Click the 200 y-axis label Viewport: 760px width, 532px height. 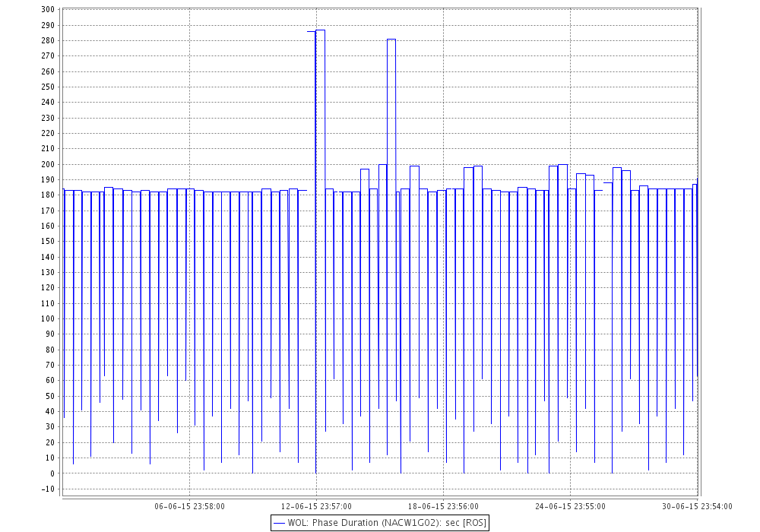(48, 164)
